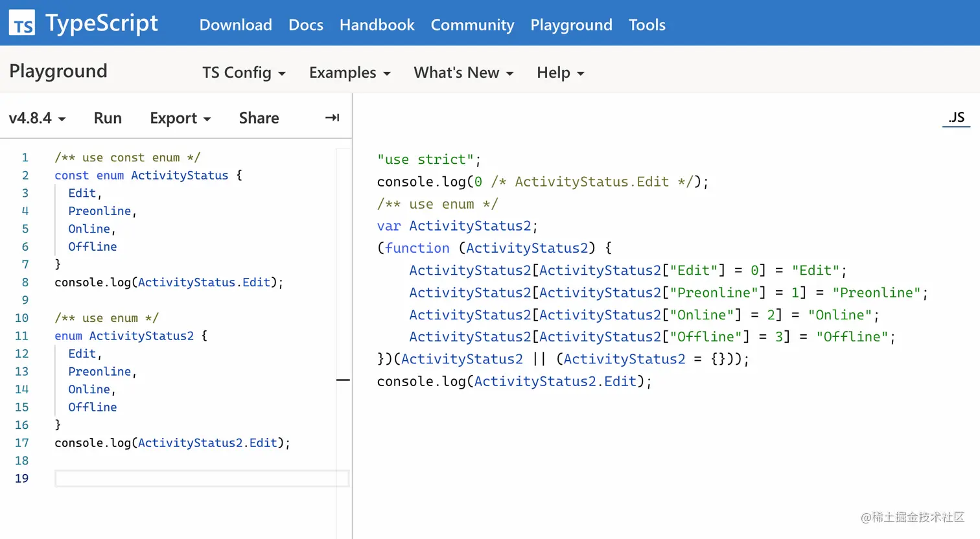This screenshot has height=539, width=980.
Task: Expand the Examples dropdown menu
Action: [x=349, y=73]
